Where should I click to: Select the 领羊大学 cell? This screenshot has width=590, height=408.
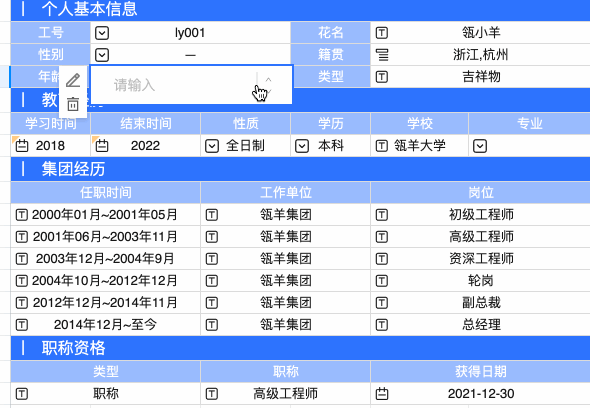420,146
